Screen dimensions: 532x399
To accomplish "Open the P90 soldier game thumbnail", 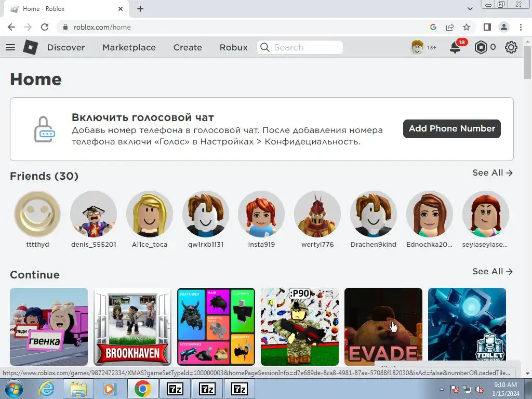I will pyautogui.click(x=300, y=327).
